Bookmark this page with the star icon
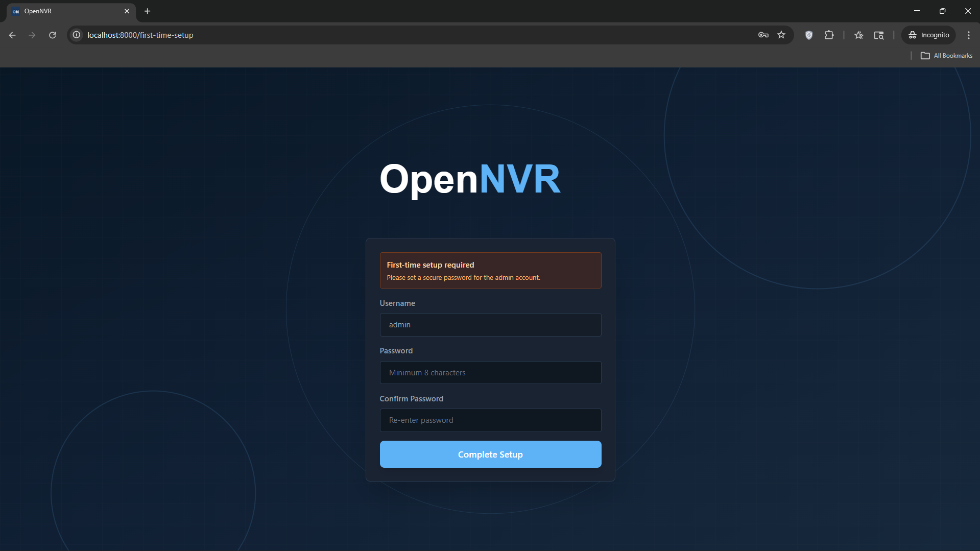Viewport: 980px width, 551px height. pyautogui.click(x=781, y=35)
